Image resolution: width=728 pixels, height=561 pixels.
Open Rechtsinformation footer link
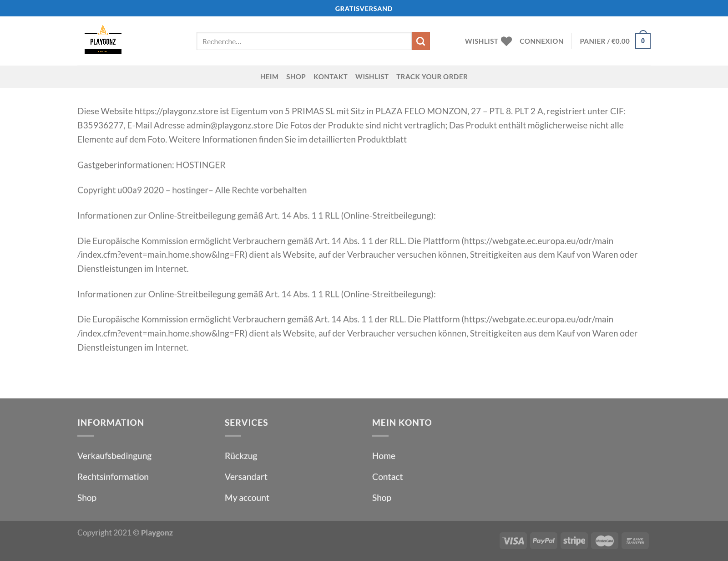[x=113, y=477]
